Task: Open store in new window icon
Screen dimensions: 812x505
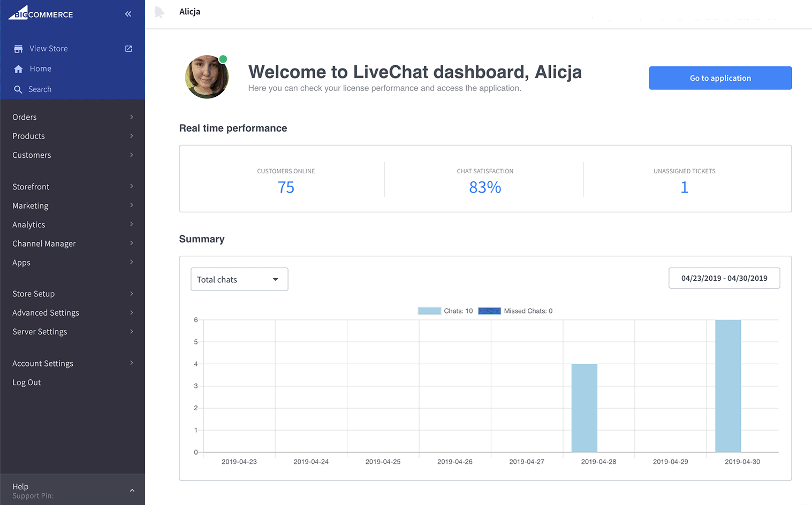Action: tap(128, 49)
